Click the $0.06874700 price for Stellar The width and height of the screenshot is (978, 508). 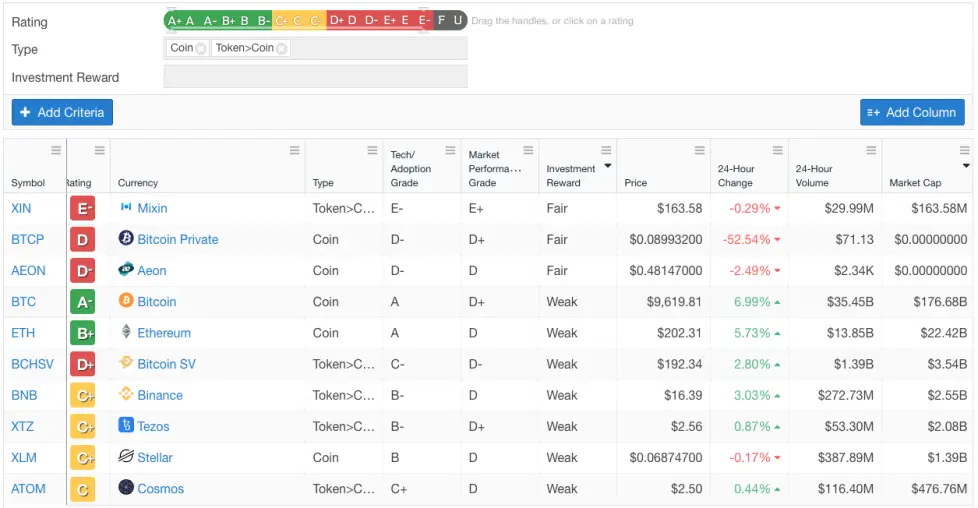666,458
